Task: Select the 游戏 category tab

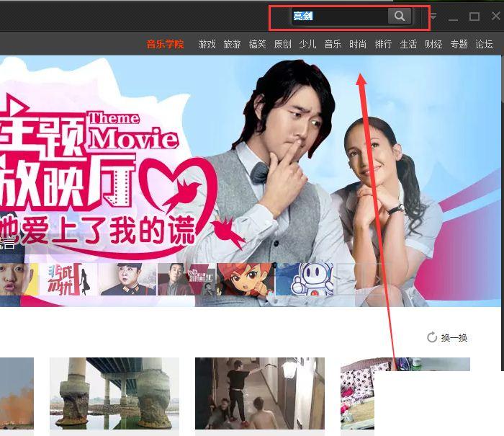Action: click(207, 44)
